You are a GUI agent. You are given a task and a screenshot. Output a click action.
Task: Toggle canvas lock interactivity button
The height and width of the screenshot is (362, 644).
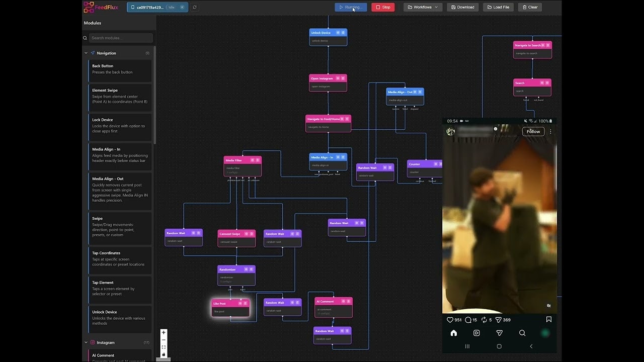point(164,354)
